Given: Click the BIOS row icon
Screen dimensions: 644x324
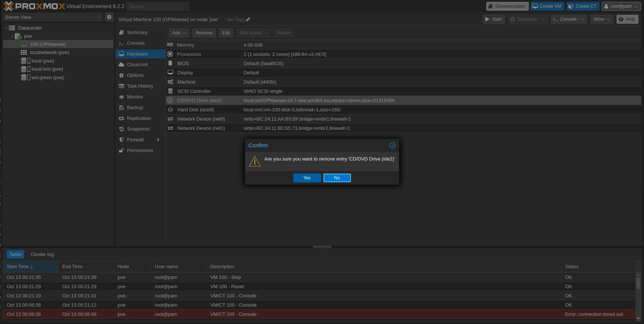Looking at the screenshot, I should pyautogui.click(x=170, y=63).
